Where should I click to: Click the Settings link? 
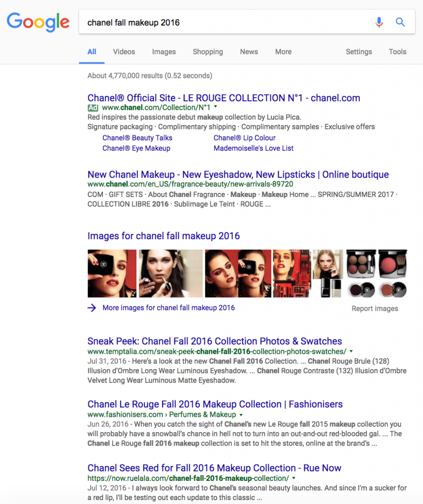tap(358, 52)
